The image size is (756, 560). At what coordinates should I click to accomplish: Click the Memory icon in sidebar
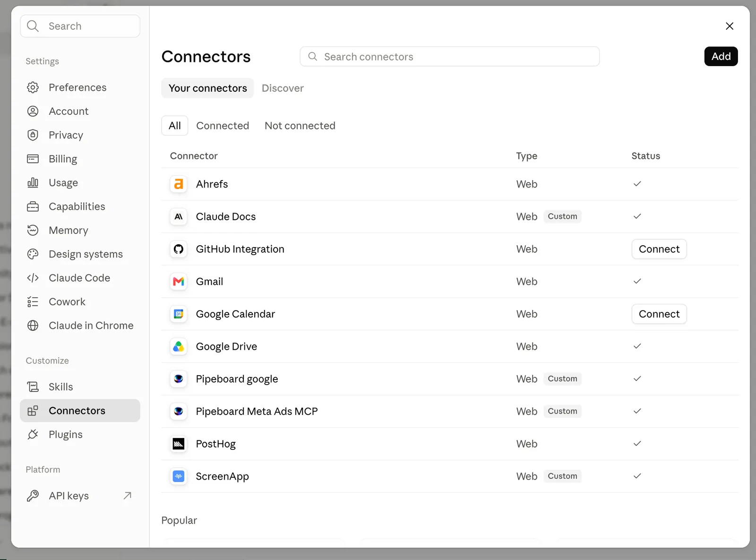pyautogui.click(x=33, y=230)
